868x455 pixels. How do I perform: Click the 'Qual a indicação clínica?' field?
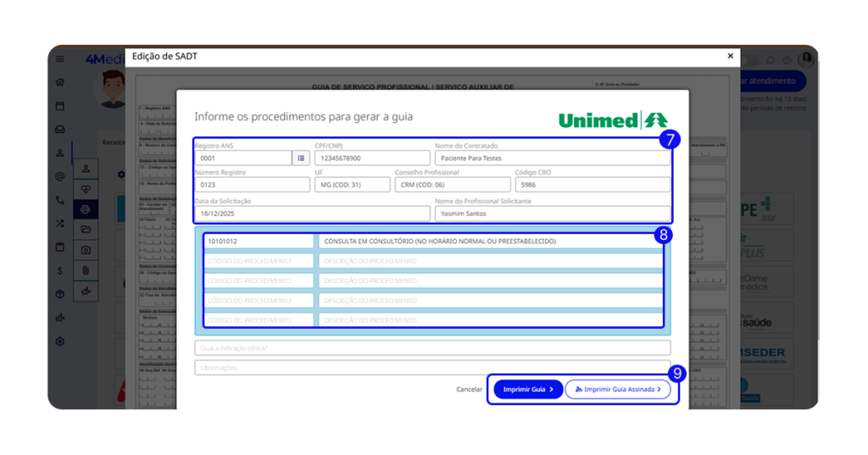(431, 347)
